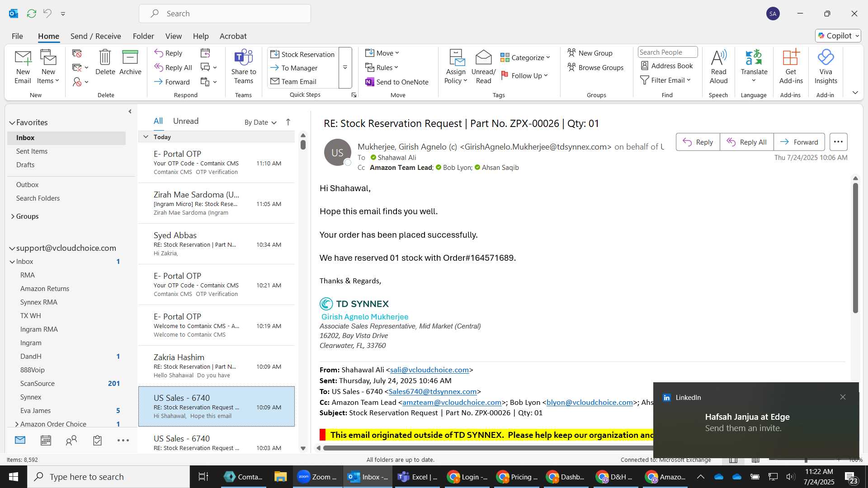This screenshot has width=868, height=488.
Task: Open the Help tab
Action: pos(201,36)
